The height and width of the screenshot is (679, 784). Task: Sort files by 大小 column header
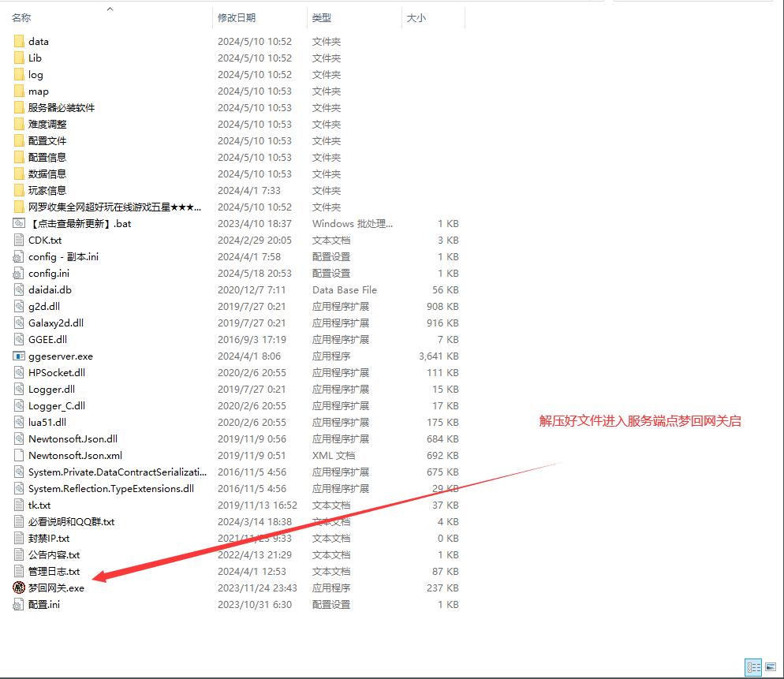(x=416, y=17)
